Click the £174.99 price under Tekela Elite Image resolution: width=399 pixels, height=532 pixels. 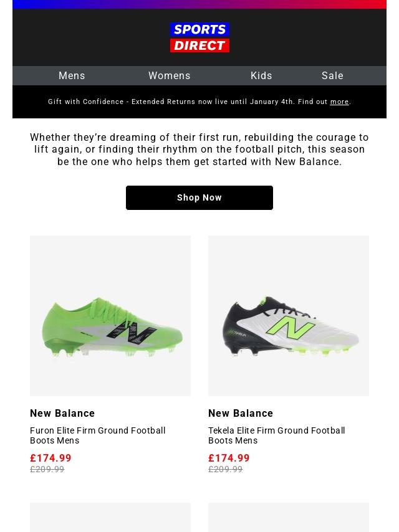[x=229, y=458]
